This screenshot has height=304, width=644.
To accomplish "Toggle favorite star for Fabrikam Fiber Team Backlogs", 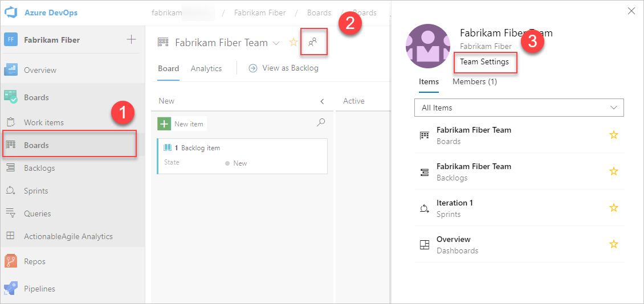I will click(614, 171).
